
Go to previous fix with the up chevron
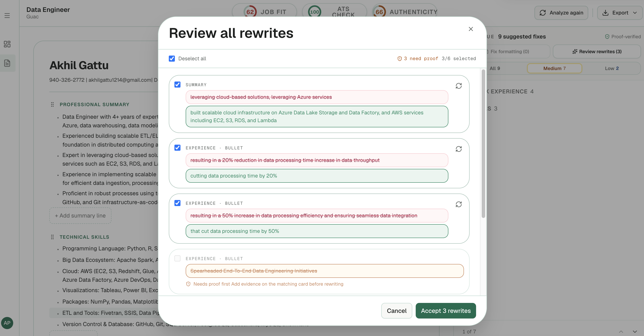(621, 331)
